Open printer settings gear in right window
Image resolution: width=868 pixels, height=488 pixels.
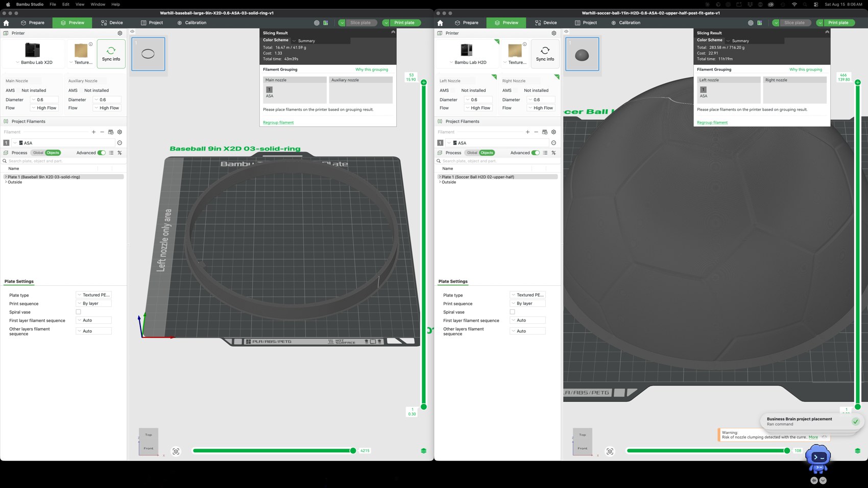554,33
